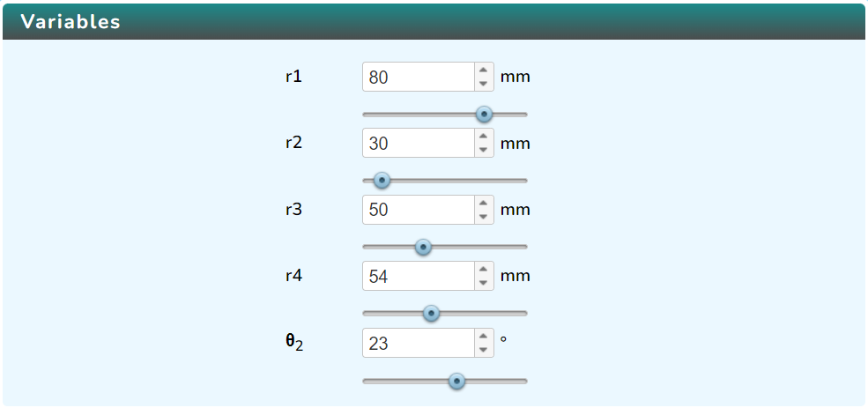Focus the r2 input field showing 30

[419, 144]
